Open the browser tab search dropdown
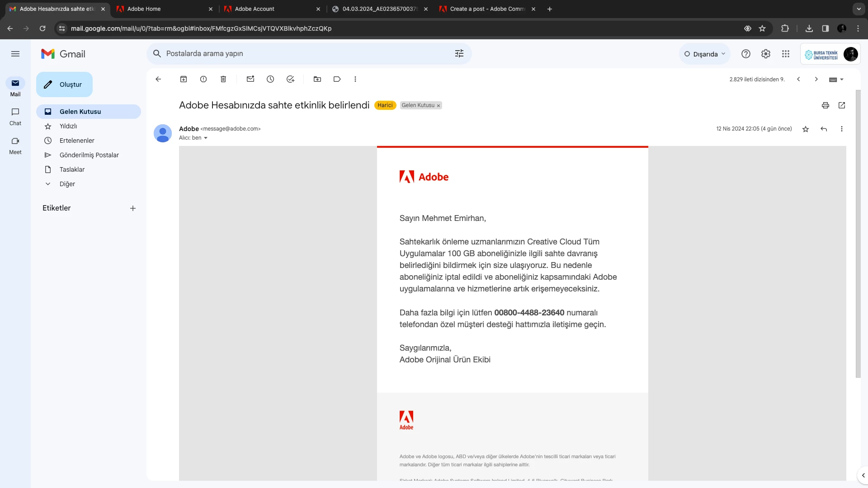 (859, 9)
